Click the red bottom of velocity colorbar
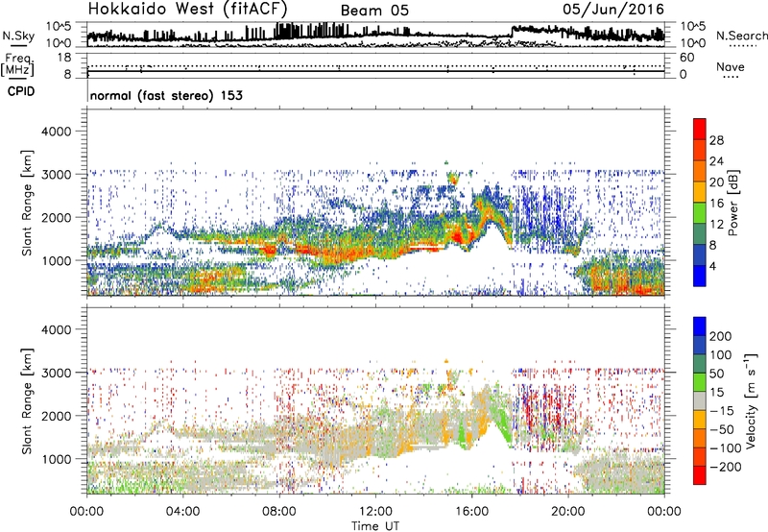 [x=700, y=475]
